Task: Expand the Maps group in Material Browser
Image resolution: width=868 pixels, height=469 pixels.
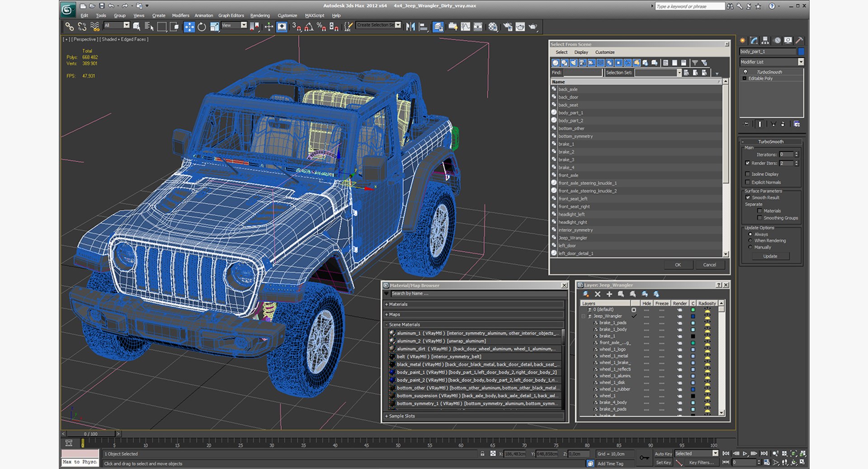Action: [x=475, y=314]
